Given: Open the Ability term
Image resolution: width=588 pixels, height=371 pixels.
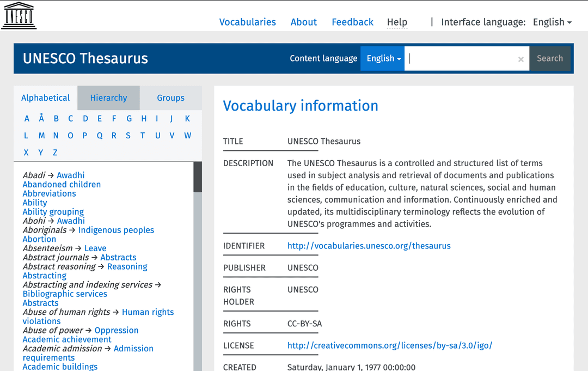Looking at the screenshot, I should point(35,203).
